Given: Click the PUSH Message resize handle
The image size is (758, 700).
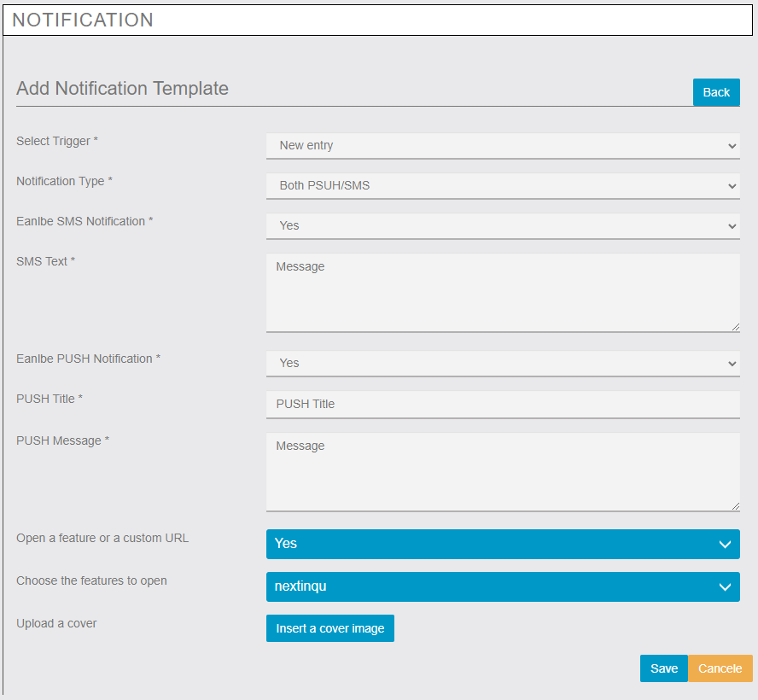Looking at the screenshot, I should [x=735, y=506].
